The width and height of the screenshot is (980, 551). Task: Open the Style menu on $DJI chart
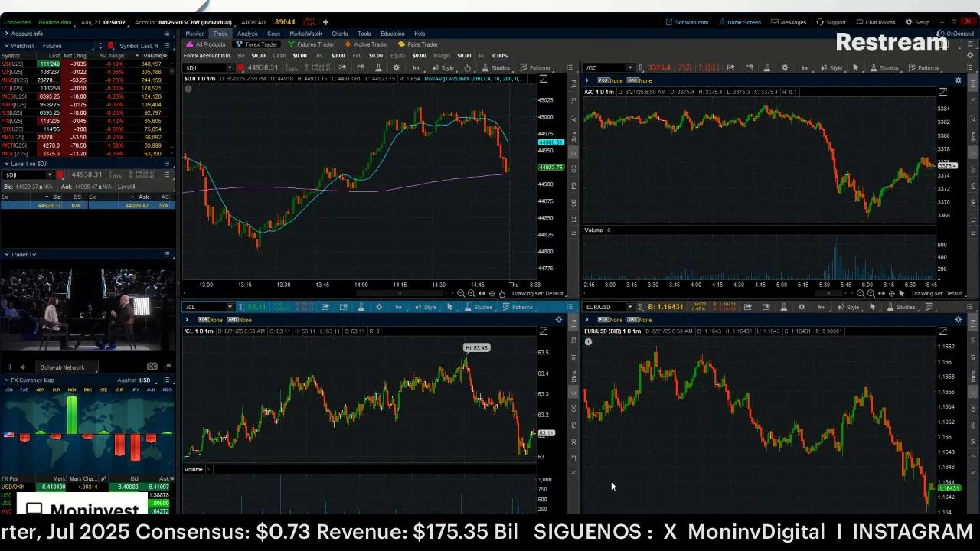443,67
